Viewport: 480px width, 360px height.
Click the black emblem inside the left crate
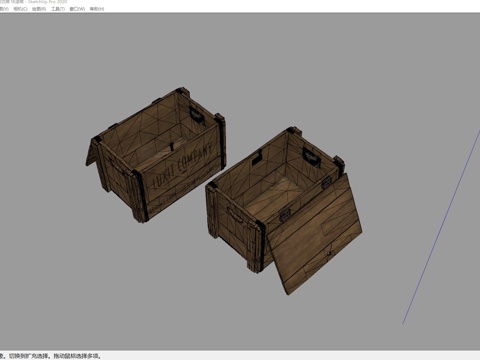[x=197, y=115]
